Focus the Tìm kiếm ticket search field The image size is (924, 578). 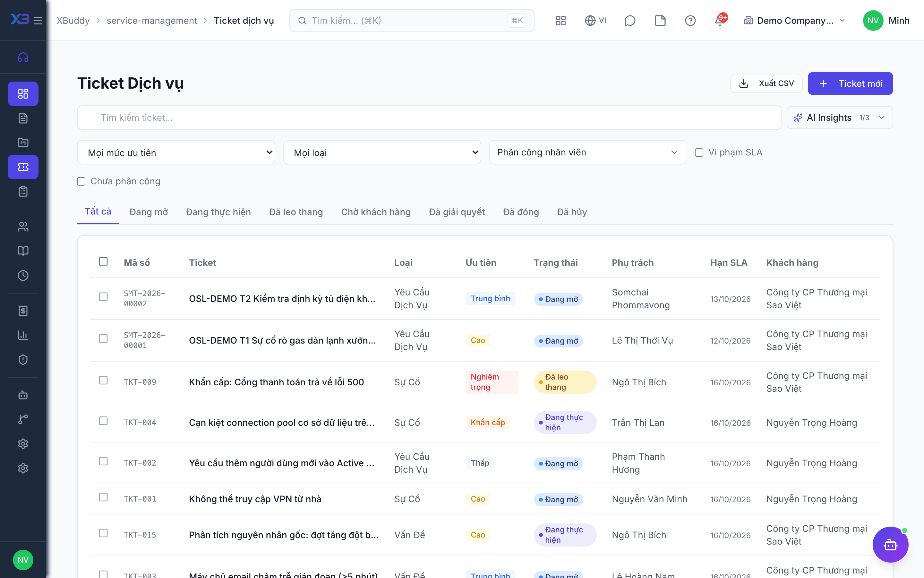point(429,118)
